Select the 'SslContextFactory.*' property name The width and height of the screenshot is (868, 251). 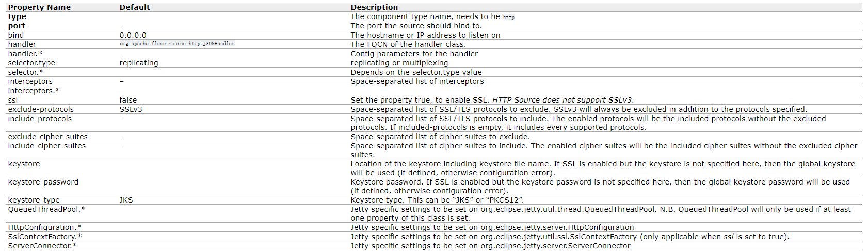(45, 237)
